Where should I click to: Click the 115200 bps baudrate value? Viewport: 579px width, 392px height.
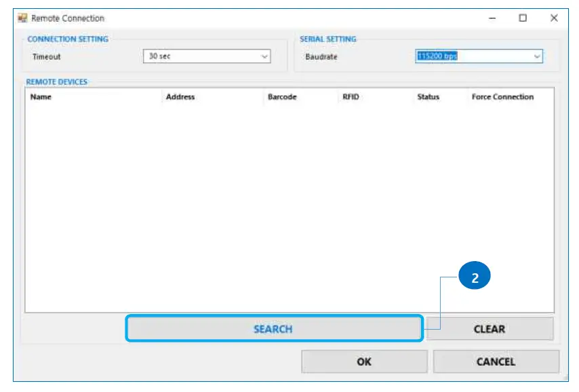pyautogui.click(x=437, y=56)
